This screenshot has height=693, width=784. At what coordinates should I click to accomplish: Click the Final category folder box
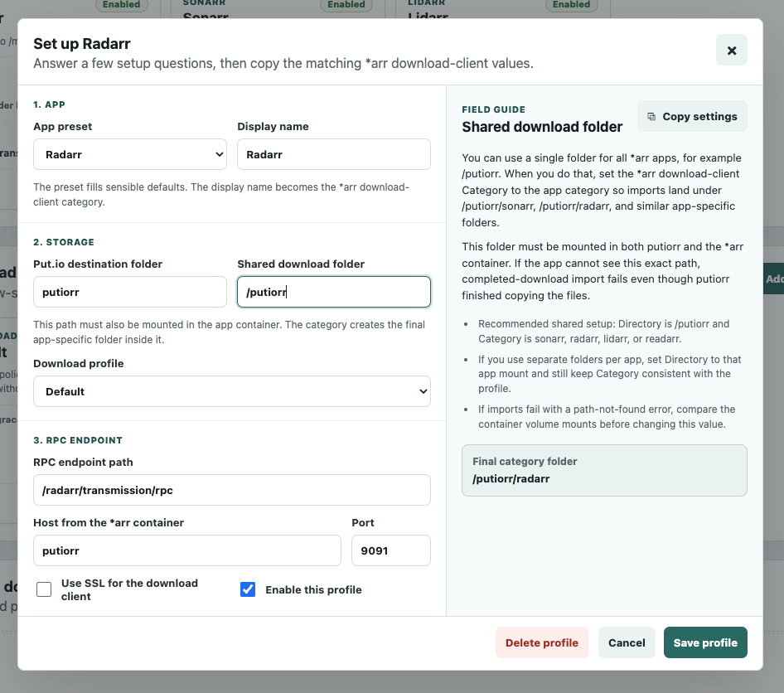pyautogui.click(x=604, y=471)
